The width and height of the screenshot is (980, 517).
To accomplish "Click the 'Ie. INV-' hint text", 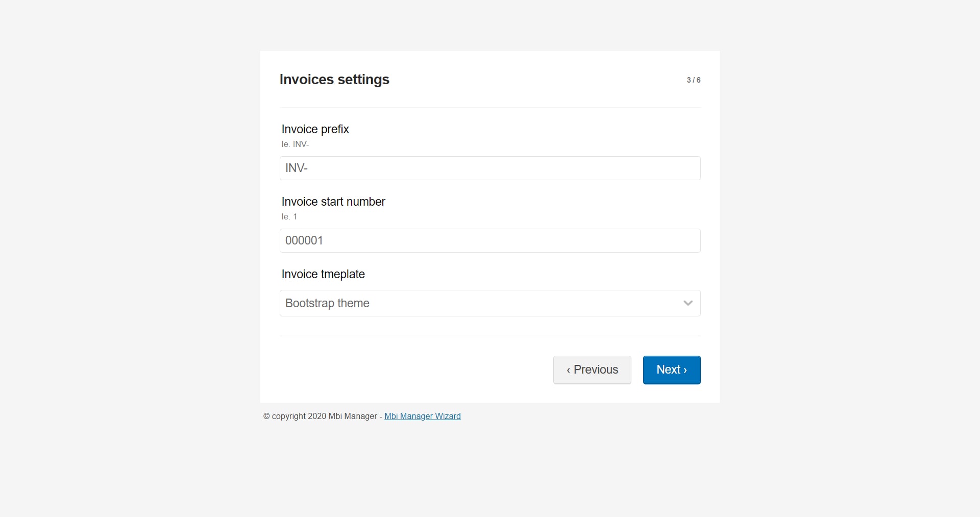I will 295,144.
